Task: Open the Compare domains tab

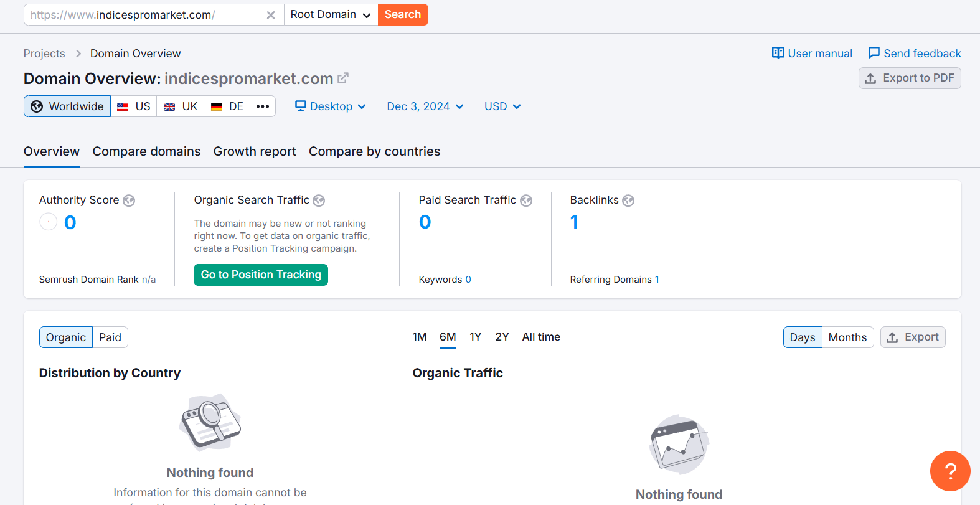Action: click(x=146, y=151)
